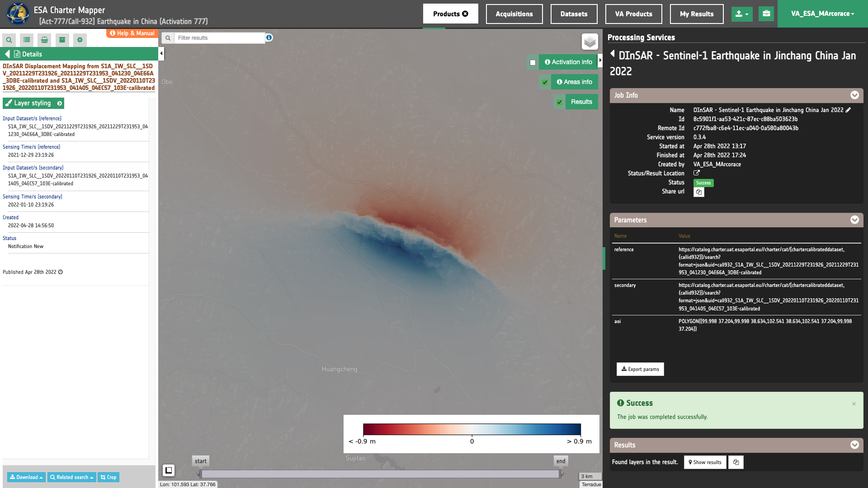The width and height of the screenshot is (868, 488).
Task: Open the briefcase icon in top bar
Action: coord(766,14)
